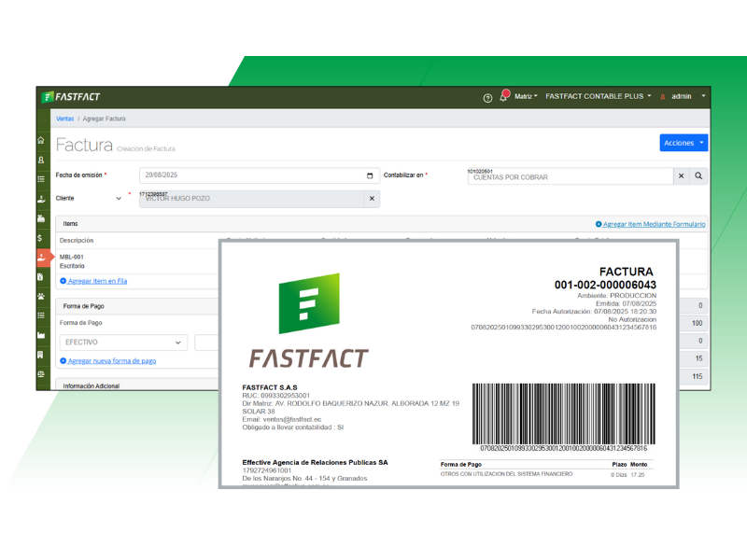Click ventas@fastfact.ec email in invoice preview
The width and height of the screenshot is (747, 560).
coord(292,419)
